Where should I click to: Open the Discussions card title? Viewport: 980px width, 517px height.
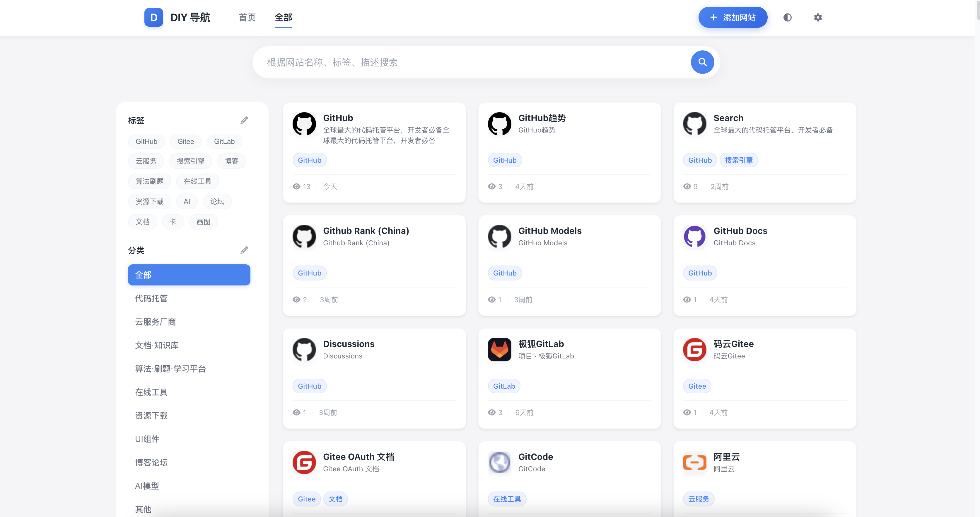point(349,344)
